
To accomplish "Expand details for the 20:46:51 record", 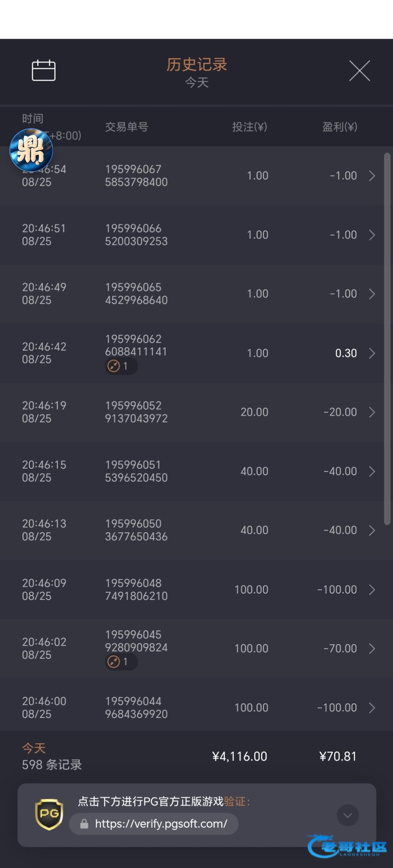I will (x=372, y=235).
